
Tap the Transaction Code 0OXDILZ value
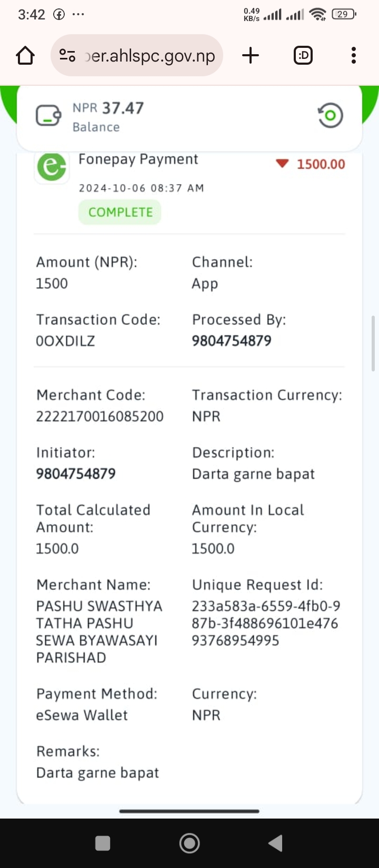(65, 341)
